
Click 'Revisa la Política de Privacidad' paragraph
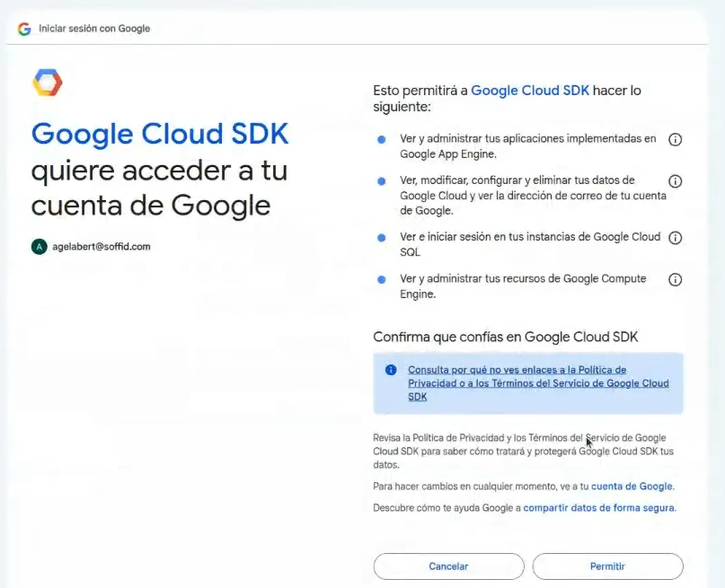pyautogui.click(x=524, y=452)
